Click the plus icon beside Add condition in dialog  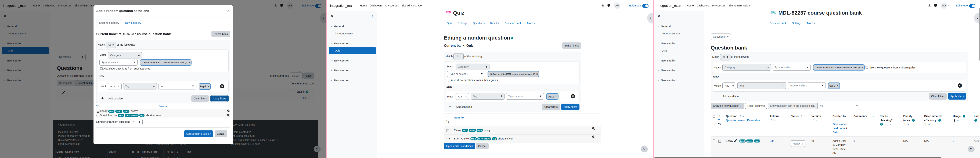[x=102, y=99]
